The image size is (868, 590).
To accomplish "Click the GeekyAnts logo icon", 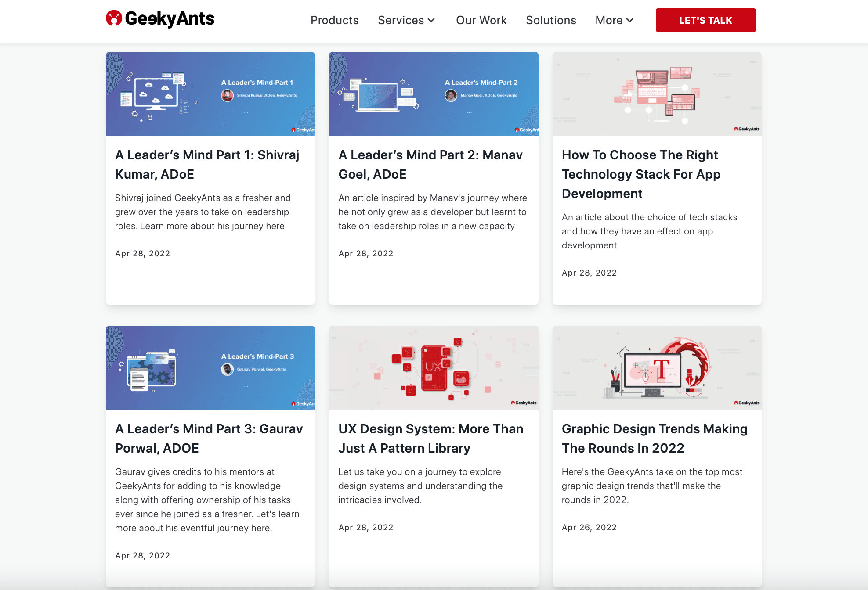I will [114, 18].
